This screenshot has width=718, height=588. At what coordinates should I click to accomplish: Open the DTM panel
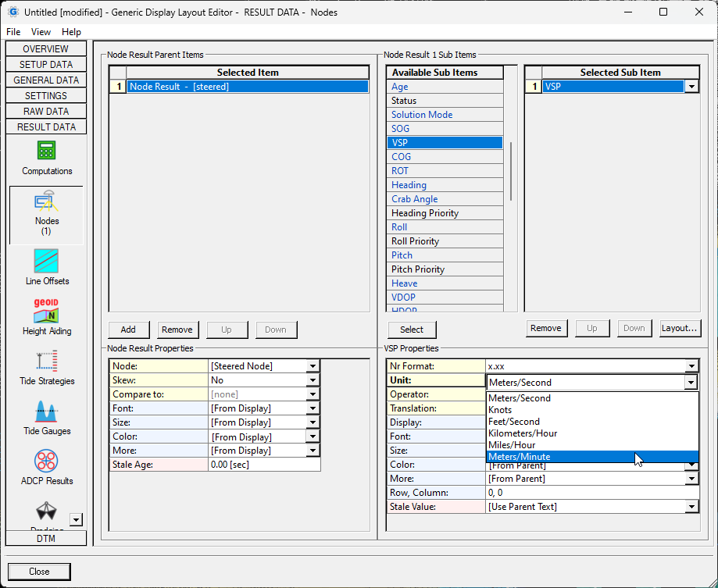coord(46,537)
